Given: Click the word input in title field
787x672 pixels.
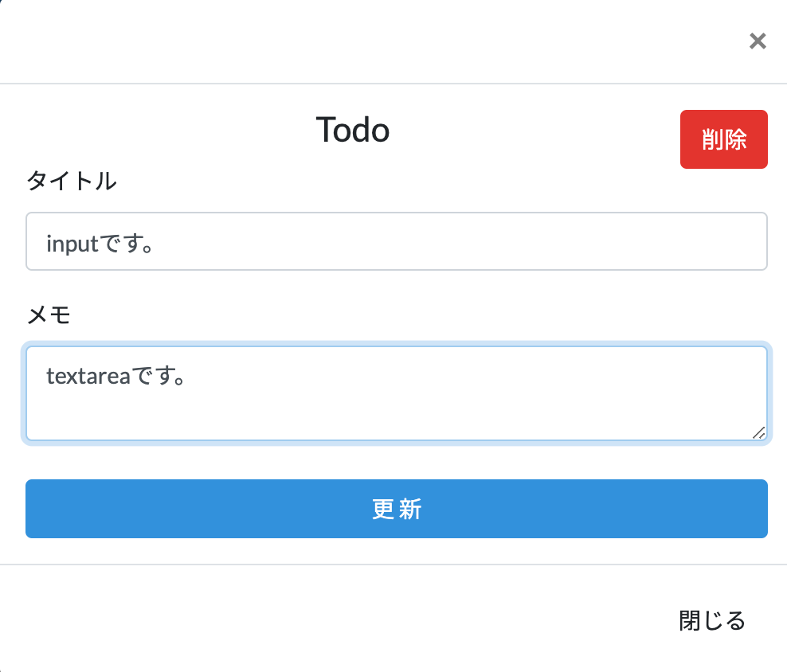Looking at the screenshot, I should (72, 242).
